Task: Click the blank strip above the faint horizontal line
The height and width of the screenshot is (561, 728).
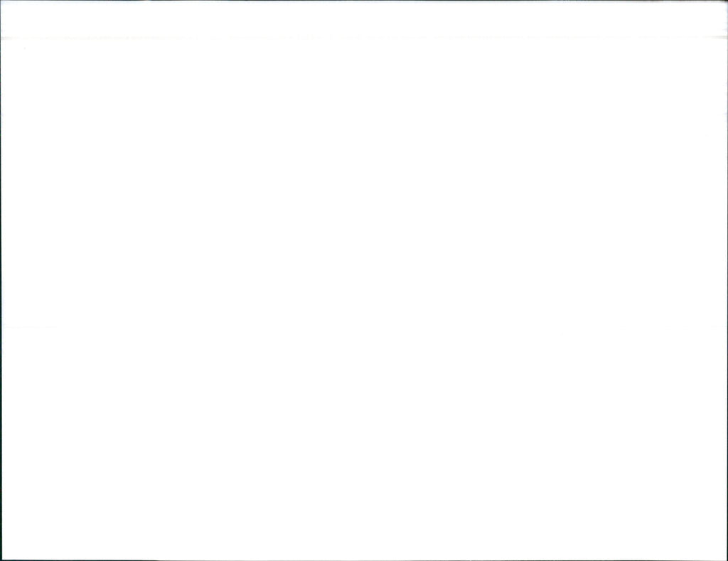Action: (x=364, y=19)
